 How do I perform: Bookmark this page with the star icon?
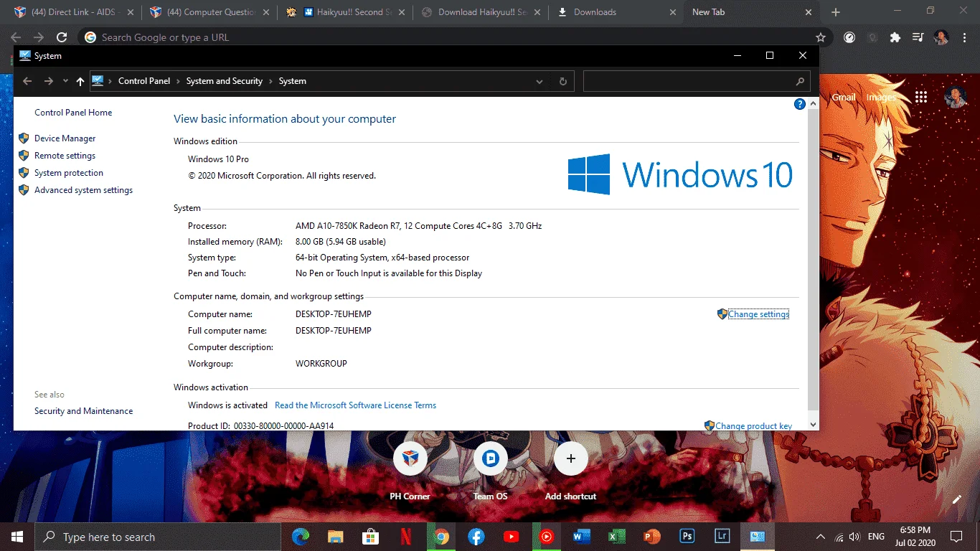(x=821, y=37)
